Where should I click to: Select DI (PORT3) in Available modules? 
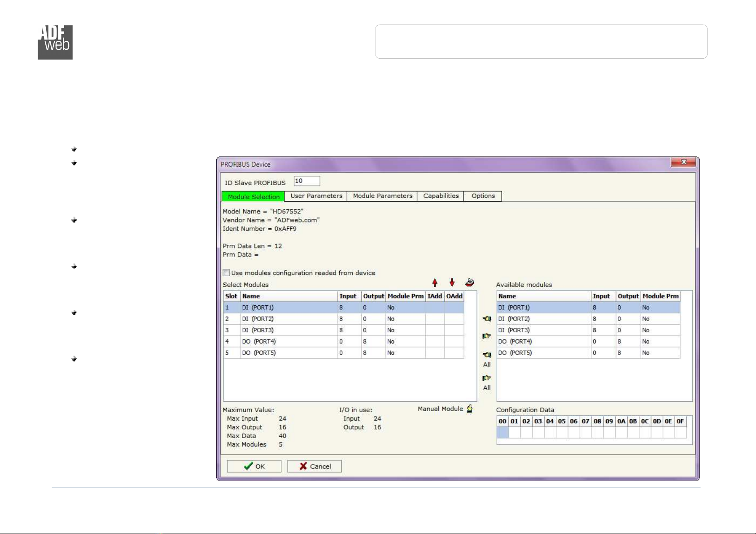click(589, 330)
